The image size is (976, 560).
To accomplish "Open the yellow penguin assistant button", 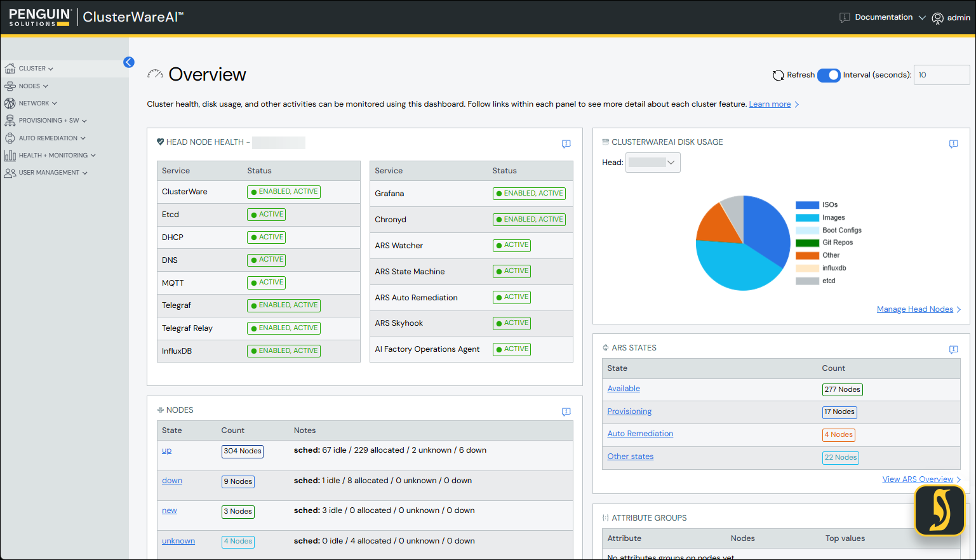I will (940, 510).
